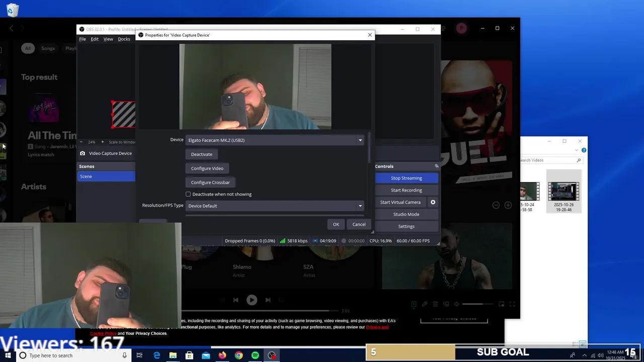Enable Deactivate when not showing checkbox
The width and height of the screenshot is (644, 362).
[x=188, y=194]
